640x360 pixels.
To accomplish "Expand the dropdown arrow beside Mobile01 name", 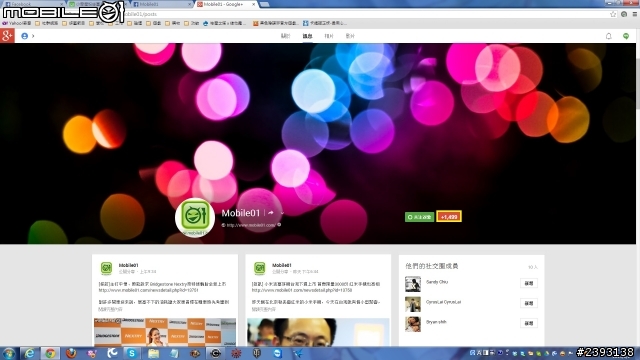I will [x=282, y=213].
